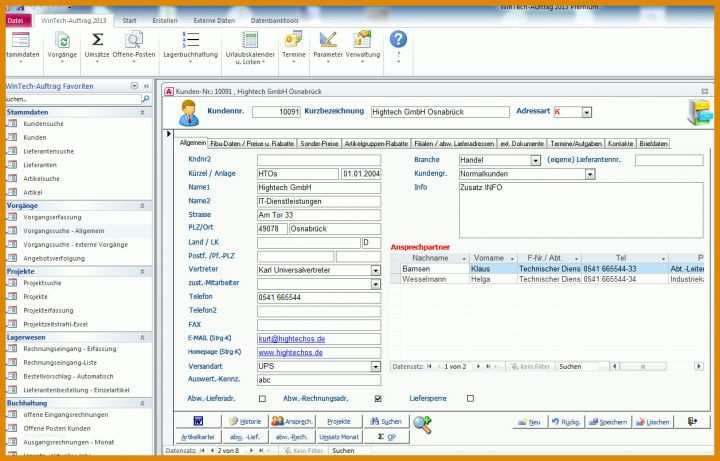Viewport: 720px width, 461px height.
Task: Click into the Info text area
Action: (581, 210)
